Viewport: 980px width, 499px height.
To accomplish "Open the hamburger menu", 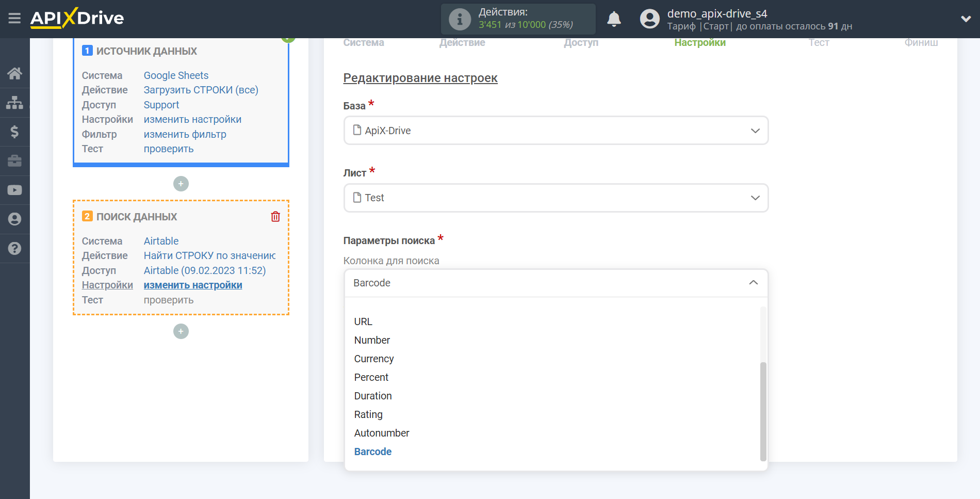I will [x=14, y=19].
